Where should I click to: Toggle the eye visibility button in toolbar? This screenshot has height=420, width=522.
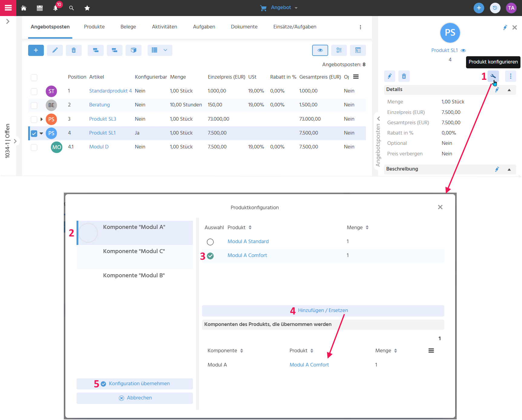[x=320, y=50]
